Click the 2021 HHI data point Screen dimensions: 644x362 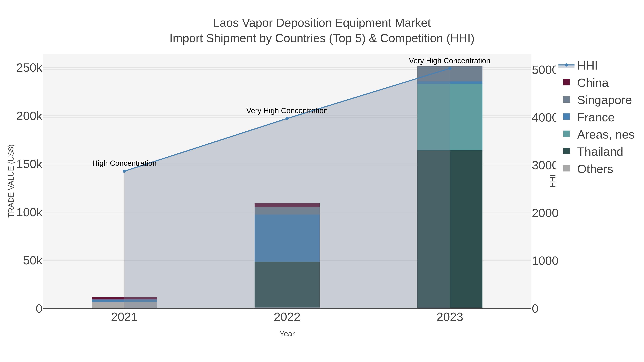tap(124, 171)
